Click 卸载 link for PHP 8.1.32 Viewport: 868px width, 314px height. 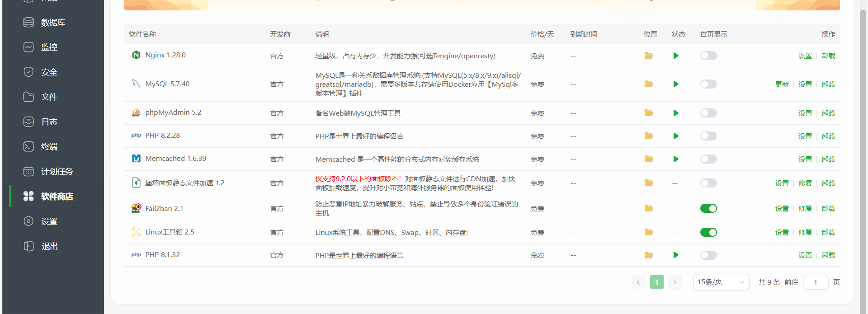click(x=828, y=255)
